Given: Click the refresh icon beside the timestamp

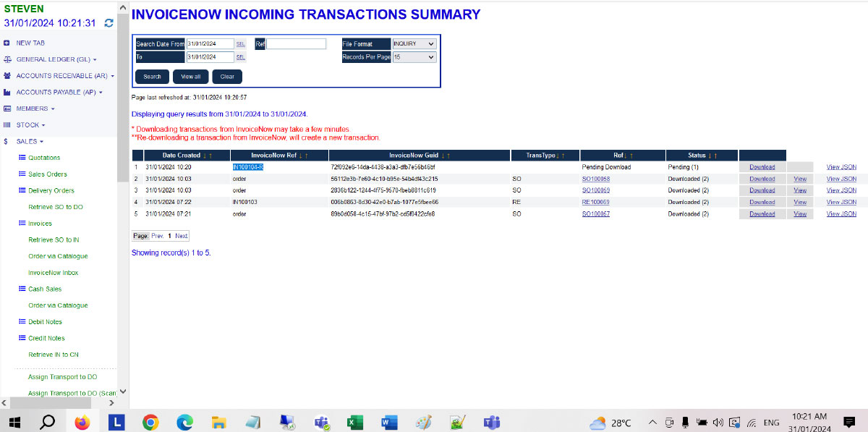Looking at the screenshot, I should tap(109, 23).
